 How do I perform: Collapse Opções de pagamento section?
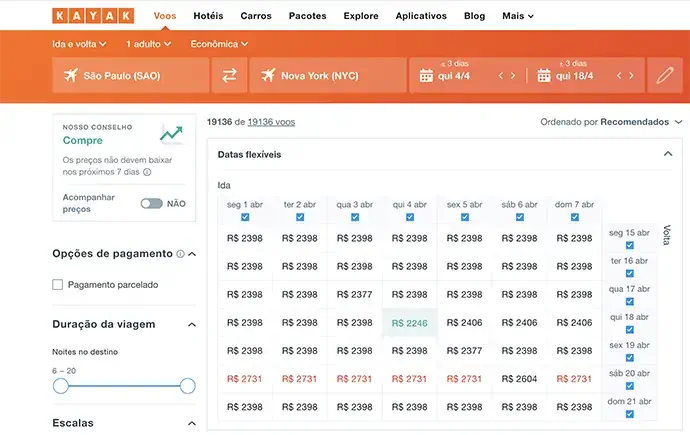click(x=192, y=254)
